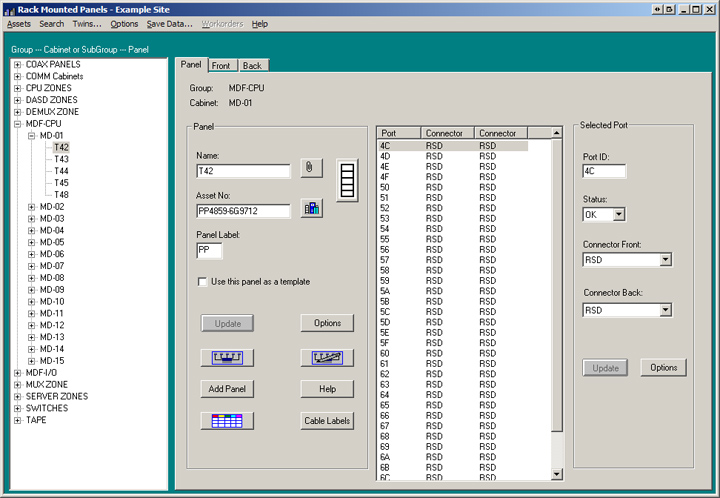Click the Port column header
Image resolution: width=720 pixels, height=498 pixels.
tap(399, 133)
